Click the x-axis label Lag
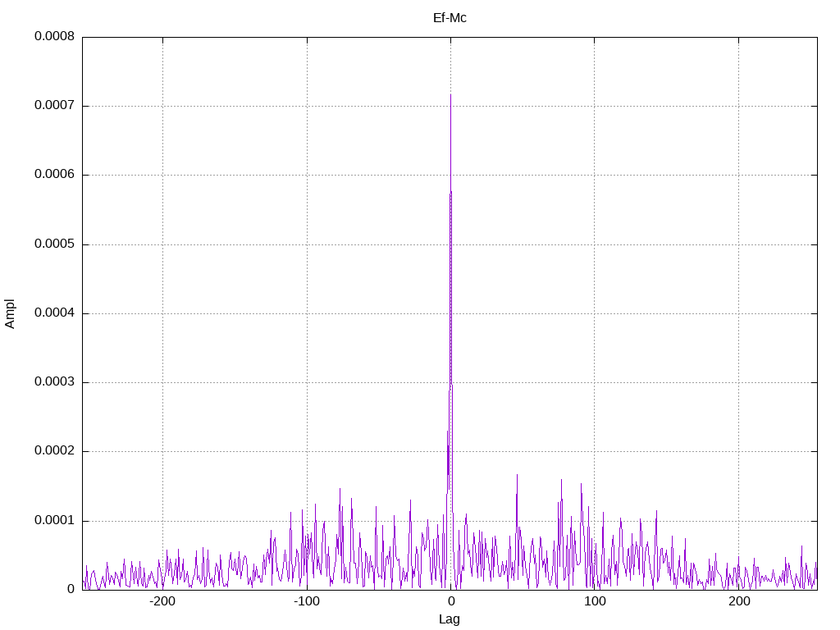 [450, 619]
